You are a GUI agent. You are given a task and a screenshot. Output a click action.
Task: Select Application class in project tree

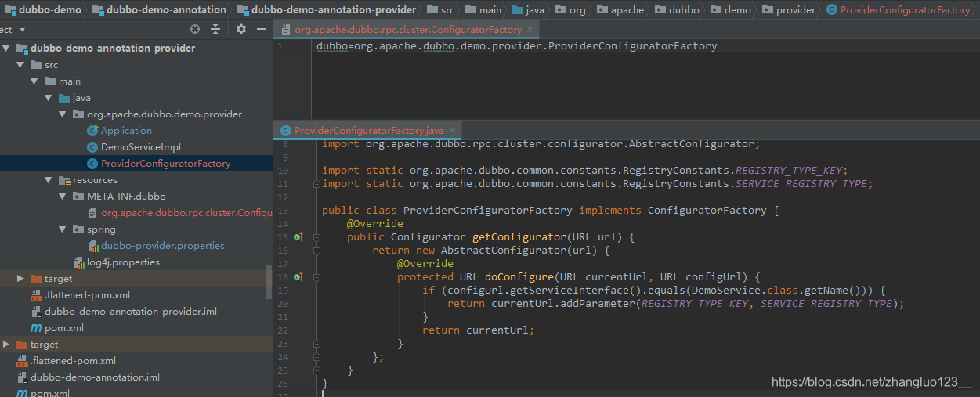click(x=126, y=131)
